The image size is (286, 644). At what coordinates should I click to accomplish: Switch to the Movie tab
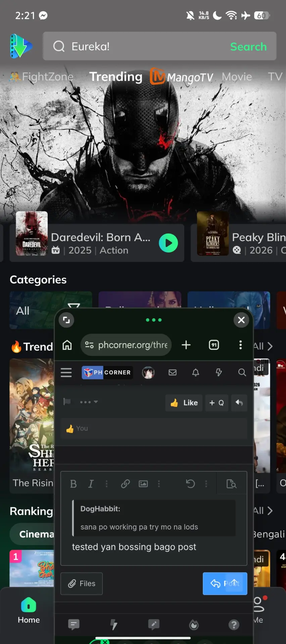tap(237, 77)
